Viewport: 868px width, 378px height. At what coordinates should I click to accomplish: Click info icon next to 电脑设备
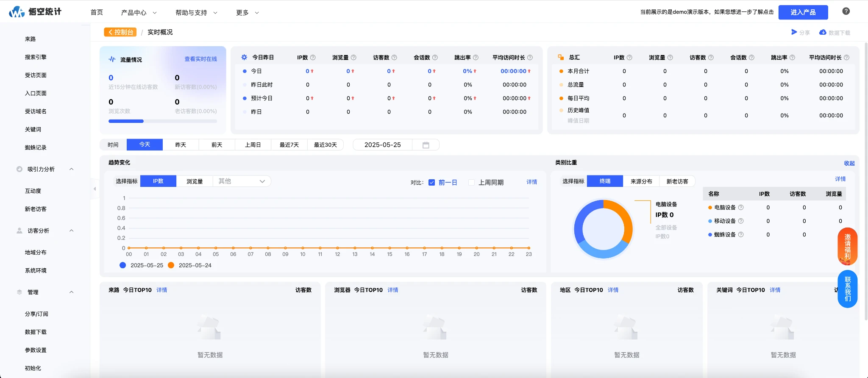click(741, 208)
